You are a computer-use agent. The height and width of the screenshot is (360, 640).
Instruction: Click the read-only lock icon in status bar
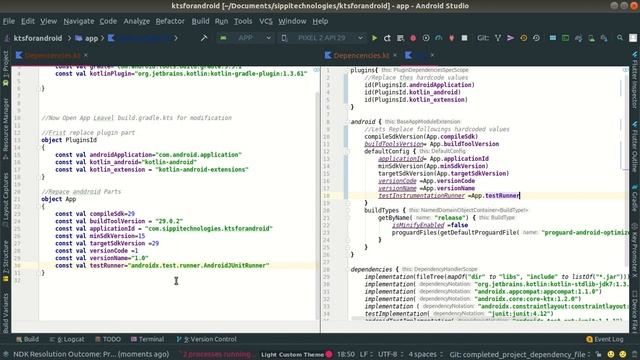pos(598,354)
